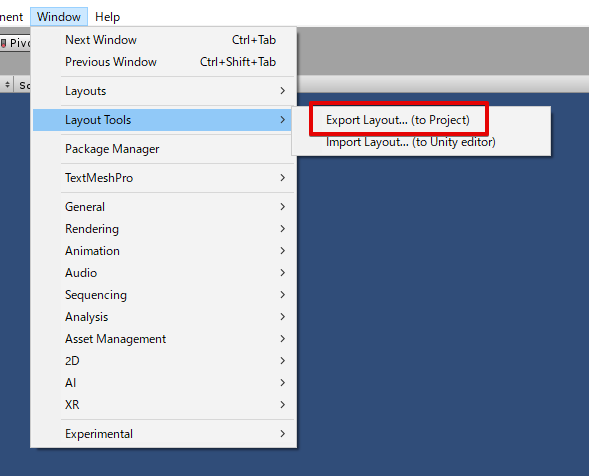
Task: Expand the Sequencing submenu
Action: (x=163, y=295)
